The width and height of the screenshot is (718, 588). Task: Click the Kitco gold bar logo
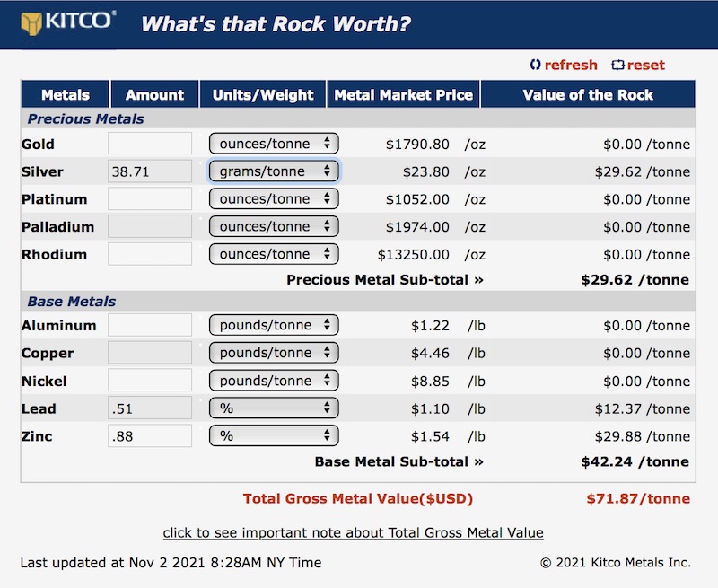pos(31,24)
